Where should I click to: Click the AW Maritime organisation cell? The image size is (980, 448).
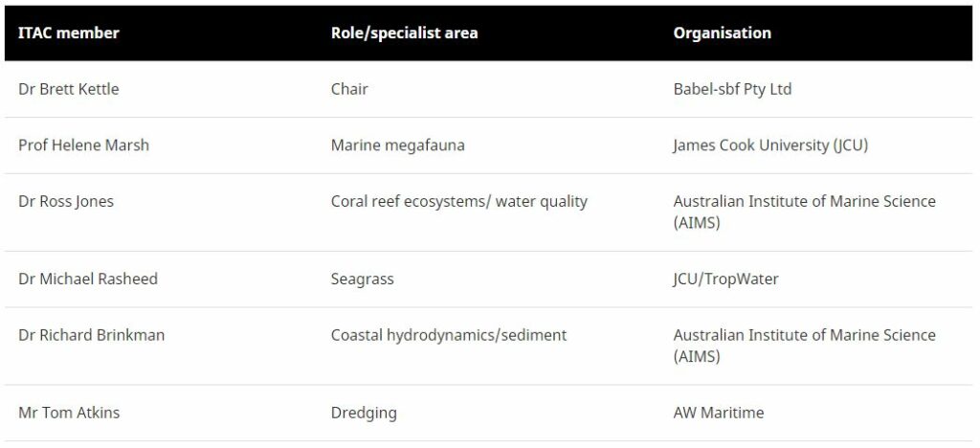pyautogui.click(x=719, y=414)
